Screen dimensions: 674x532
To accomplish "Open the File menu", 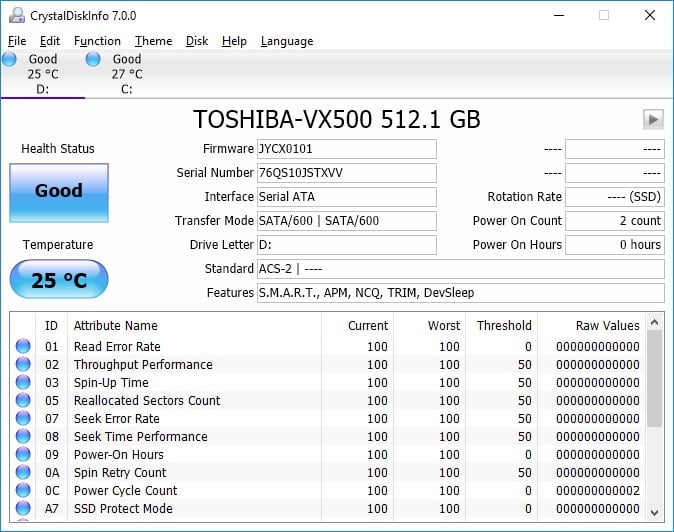I will click(x=17, y=41).
